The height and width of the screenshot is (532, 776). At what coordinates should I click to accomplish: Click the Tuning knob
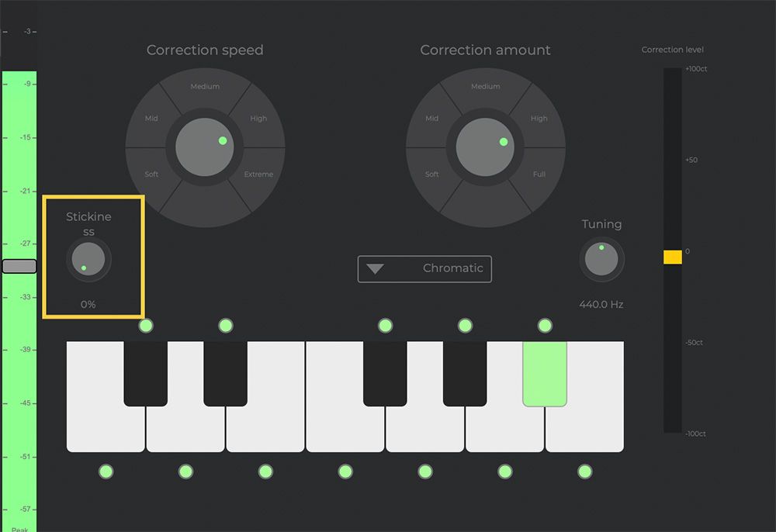click(x=601, y=259)
